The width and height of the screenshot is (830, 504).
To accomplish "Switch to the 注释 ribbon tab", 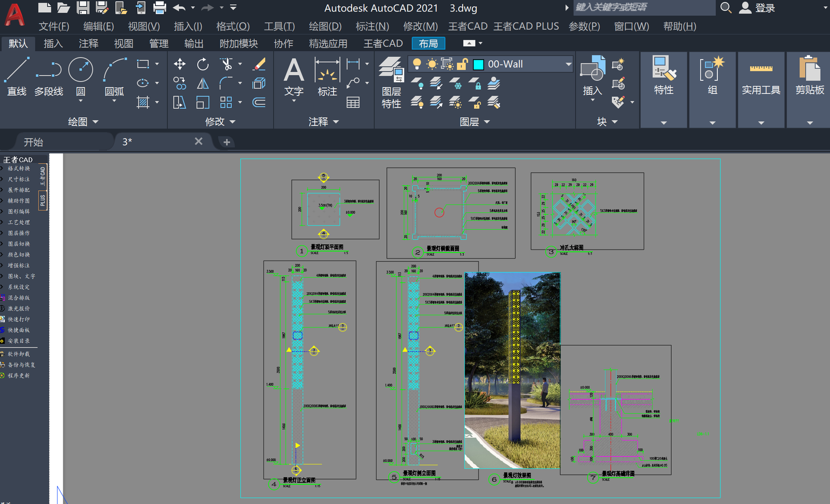I will (x=88, y=44).
